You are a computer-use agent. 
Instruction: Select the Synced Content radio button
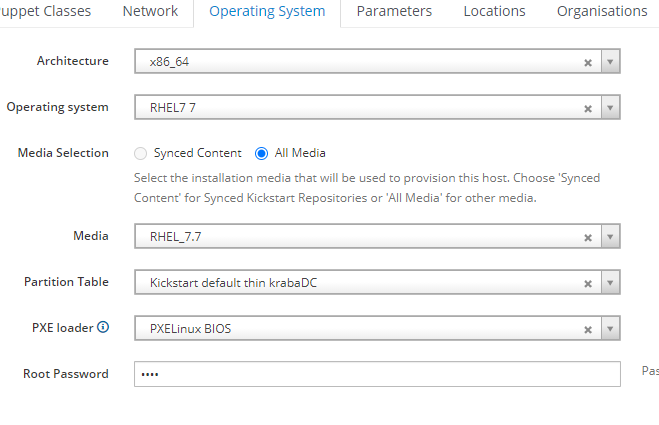(140, 153)
